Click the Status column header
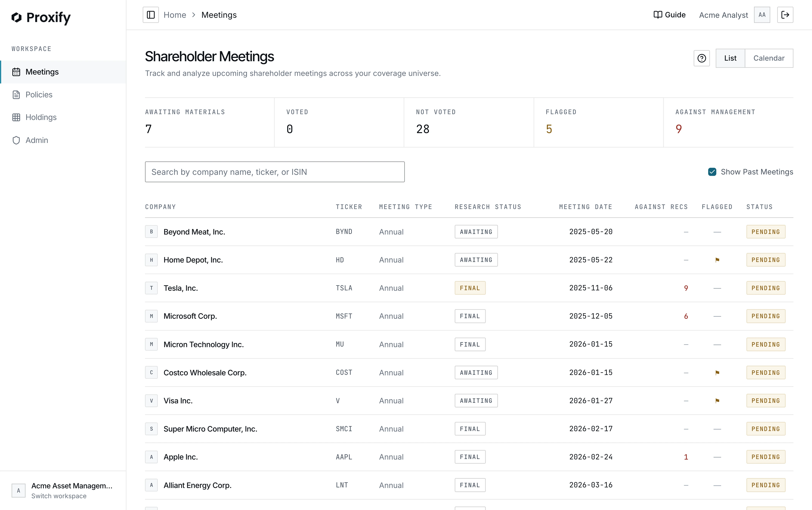812x510 pixels. (759, 207)
